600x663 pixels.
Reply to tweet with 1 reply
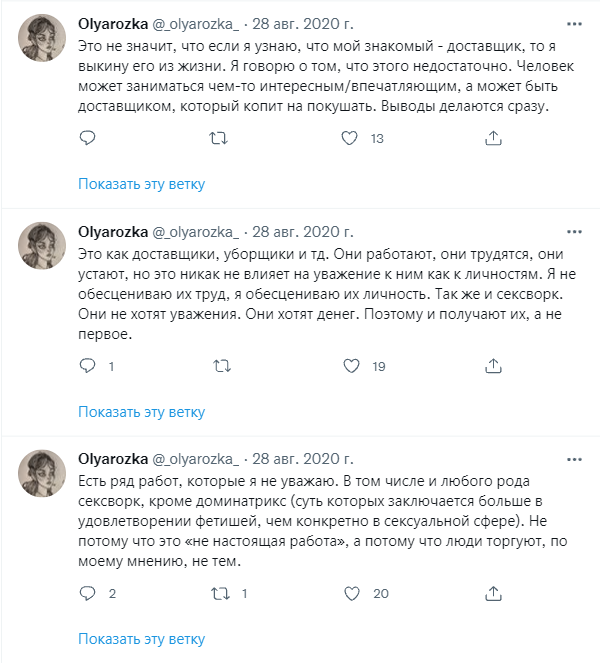coord(87,367)
